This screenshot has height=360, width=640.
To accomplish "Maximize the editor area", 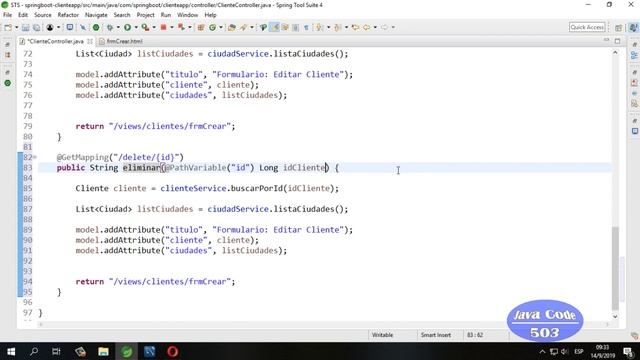I will click(618, 41).
